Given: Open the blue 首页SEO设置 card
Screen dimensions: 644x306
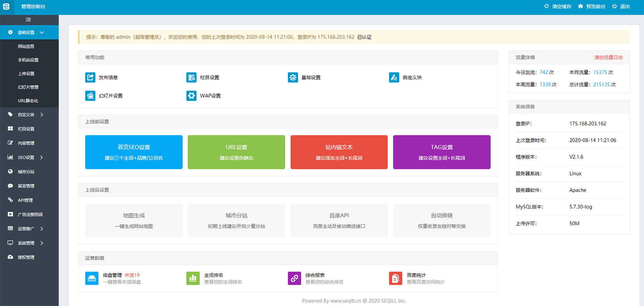Looking at the screenshot, I should click(134, 152).
